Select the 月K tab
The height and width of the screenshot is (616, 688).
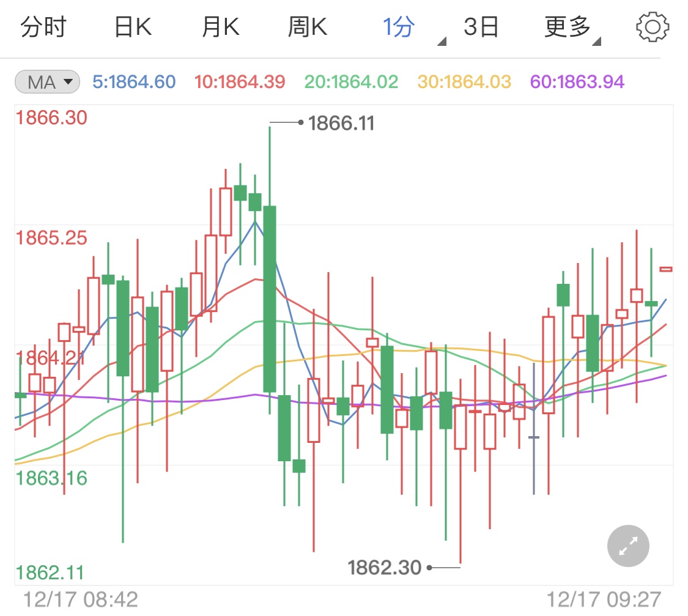point(221,27)
